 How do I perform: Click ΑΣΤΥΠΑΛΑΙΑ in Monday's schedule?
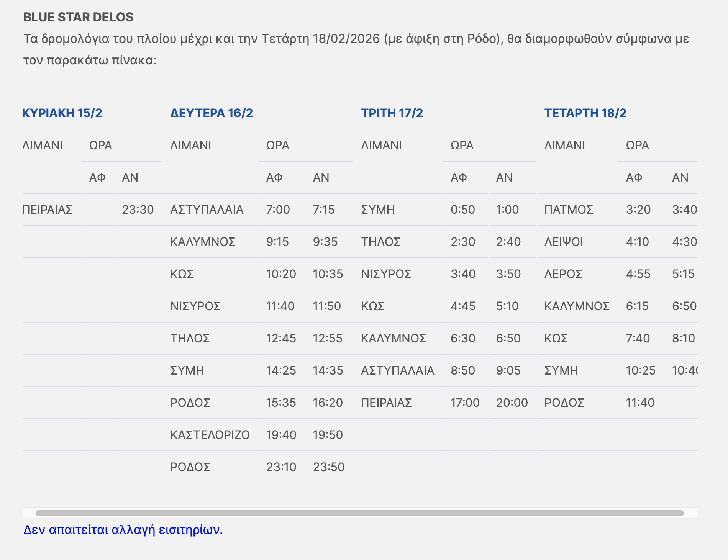pos(207,210)
